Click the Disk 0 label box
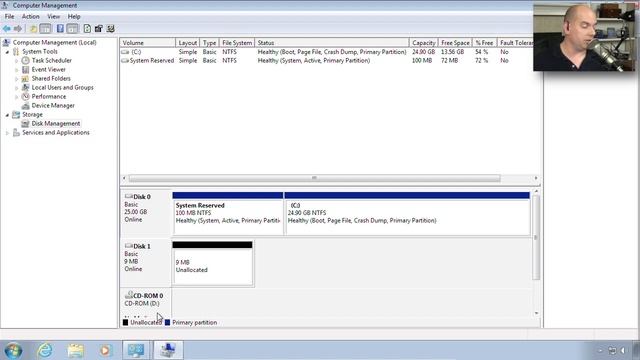The image size is (640, 360). click(x=146, y=212)
